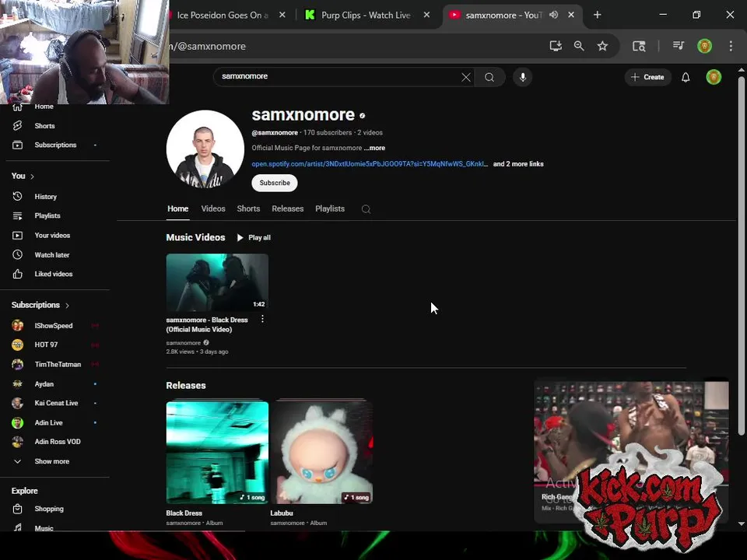Click the Music Videos section heading
747x560 pixels.
click(195, 237)
